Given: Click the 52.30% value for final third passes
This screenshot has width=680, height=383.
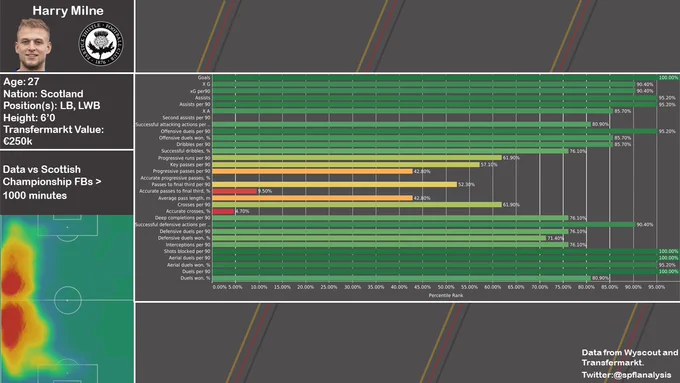Looking at the screenshot, I should (467, 185).
